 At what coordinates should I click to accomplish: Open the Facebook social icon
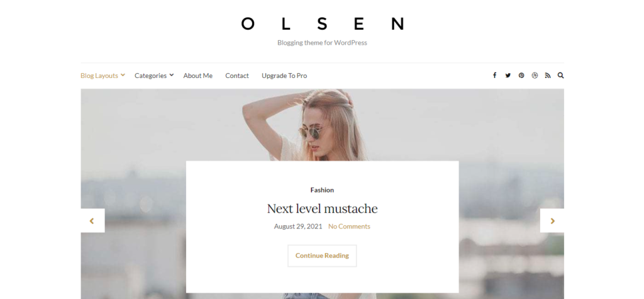pos(494,76)
